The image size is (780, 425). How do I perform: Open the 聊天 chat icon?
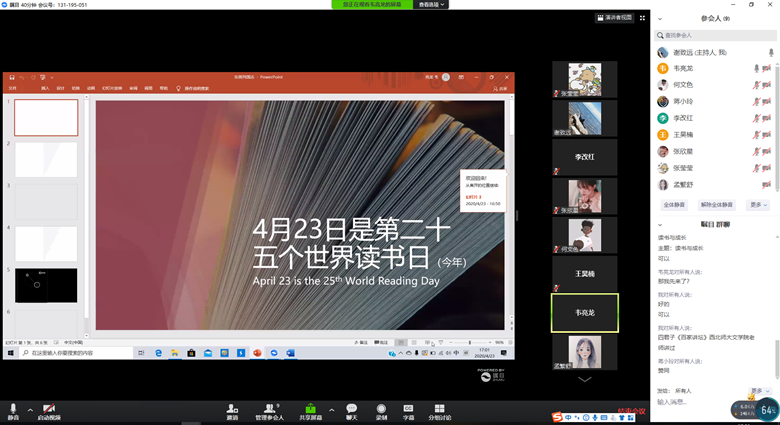click(351, 408)
